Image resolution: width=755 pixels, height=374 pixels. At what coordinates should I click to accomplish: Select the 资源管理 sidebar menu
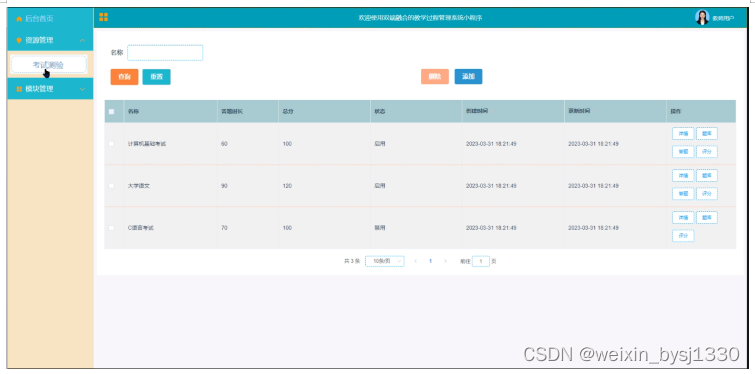pos(50,40)
